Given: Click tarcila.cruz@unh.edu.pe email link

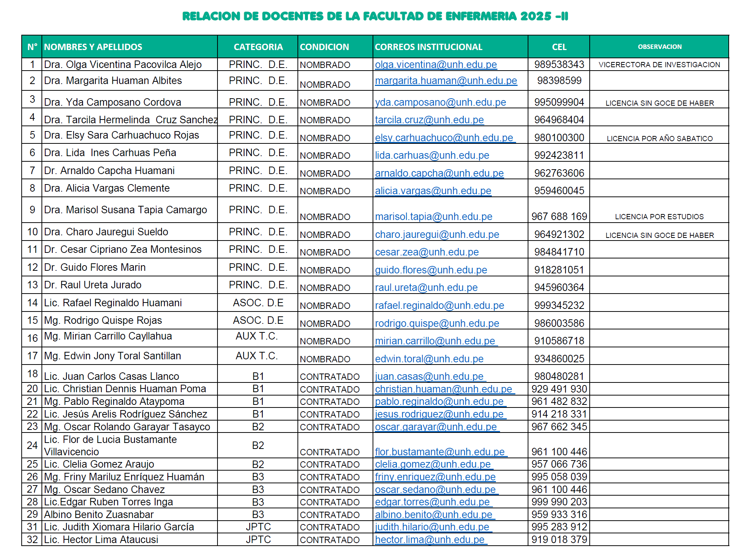Looking at the screenshot, I should click(429, 120).
